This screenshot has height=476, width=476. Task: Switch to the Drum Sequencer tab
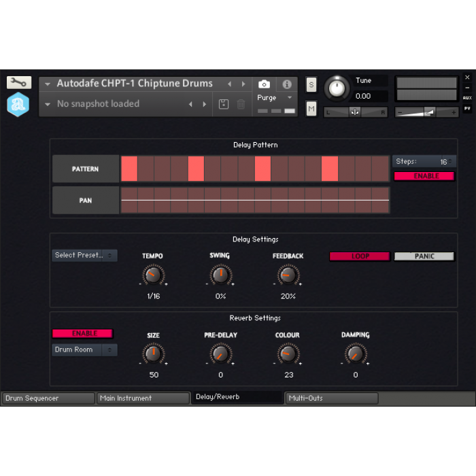48,398
